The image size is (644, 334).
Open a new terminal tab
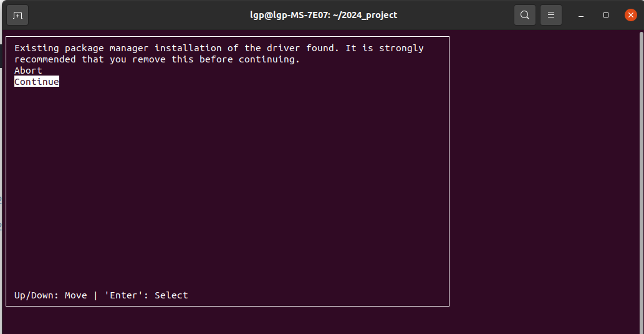(17, 15)
